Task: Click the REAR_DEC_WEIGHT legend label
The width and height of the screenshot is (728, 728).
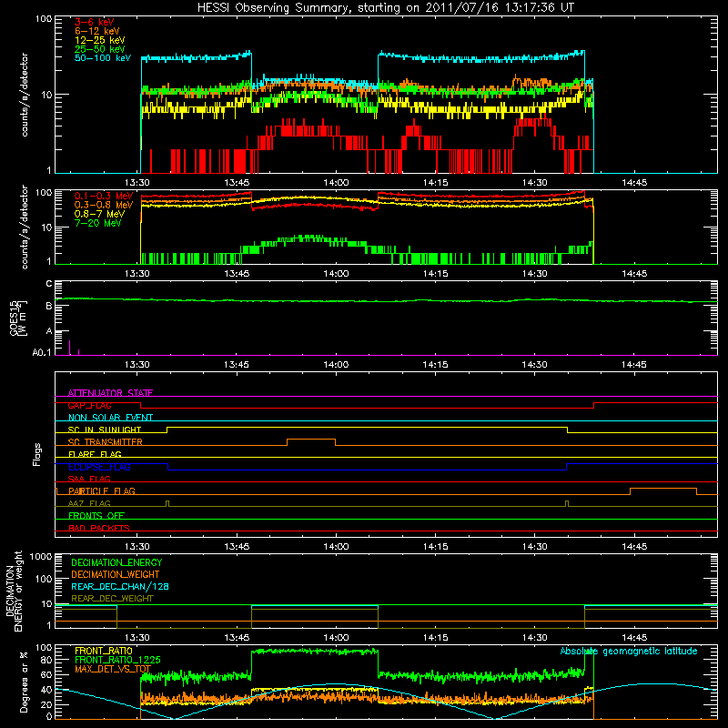Action: point(112,599)
